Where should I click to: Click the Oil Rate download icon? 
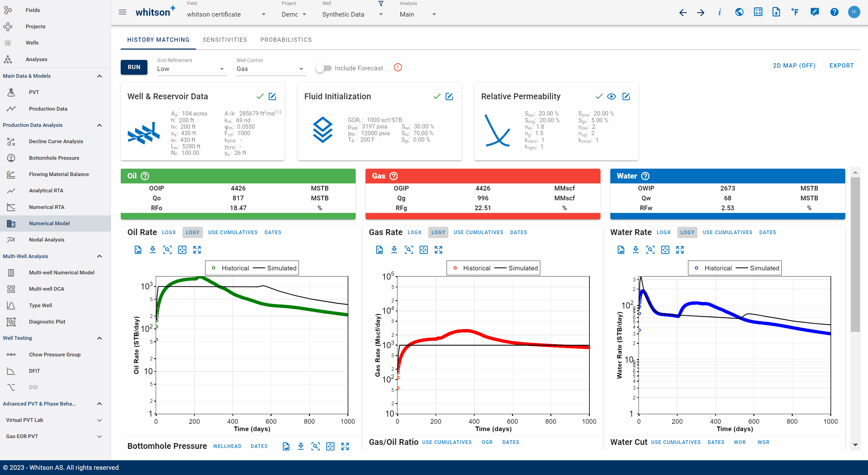153,249
